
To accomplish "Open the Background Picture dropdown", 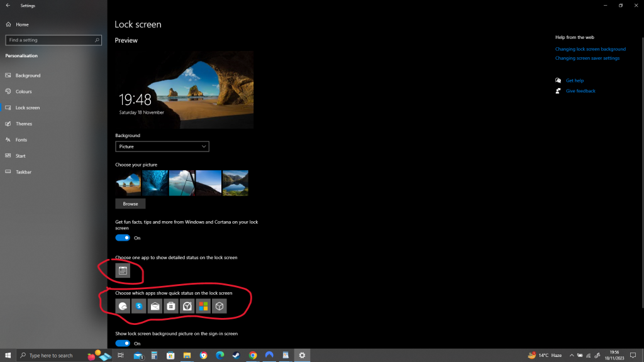I will pos(162,146).
